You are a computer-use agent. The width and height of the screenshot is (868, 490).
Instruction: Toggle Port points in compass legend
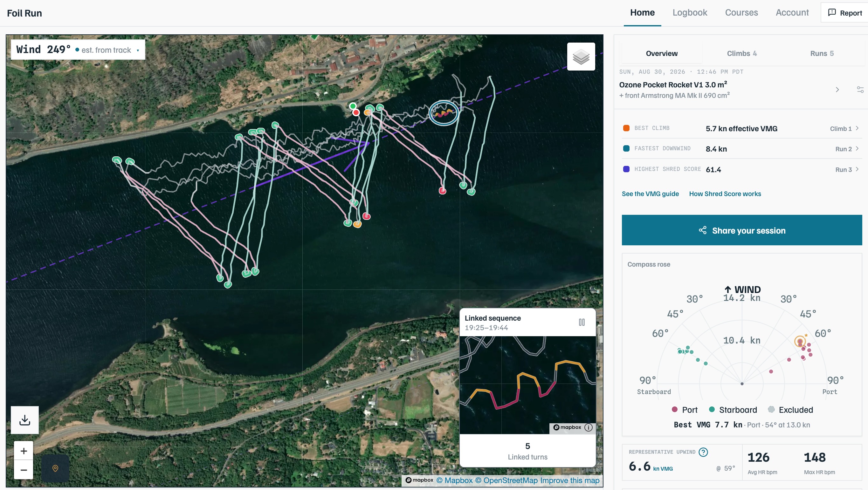(684, 410)
